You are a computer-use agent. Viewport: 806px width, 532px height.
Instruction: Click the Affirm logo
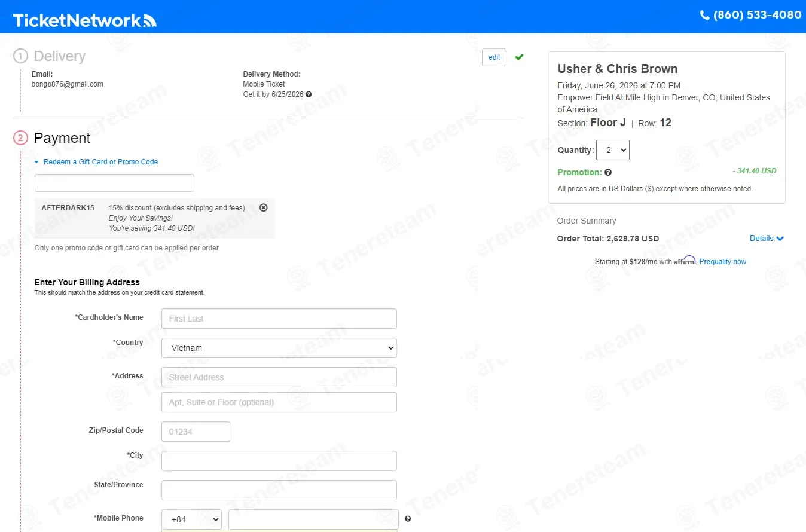point(685,261)
